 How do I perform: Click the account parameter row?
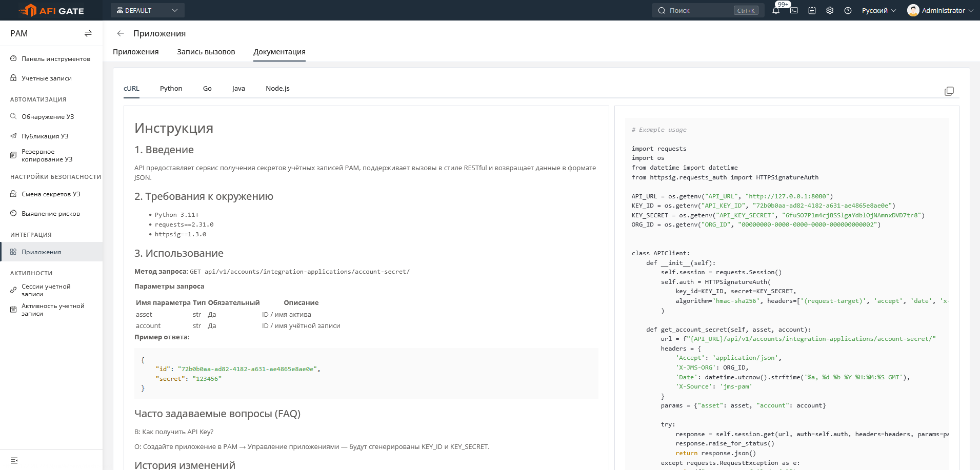pos(238,326)
